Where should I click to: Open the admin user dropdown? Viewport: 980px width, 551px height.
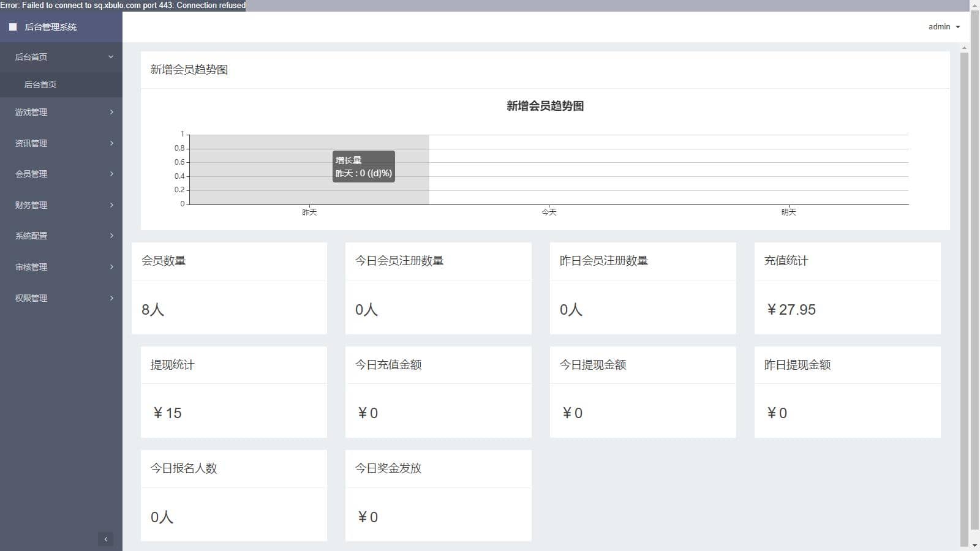click(944, 27)
